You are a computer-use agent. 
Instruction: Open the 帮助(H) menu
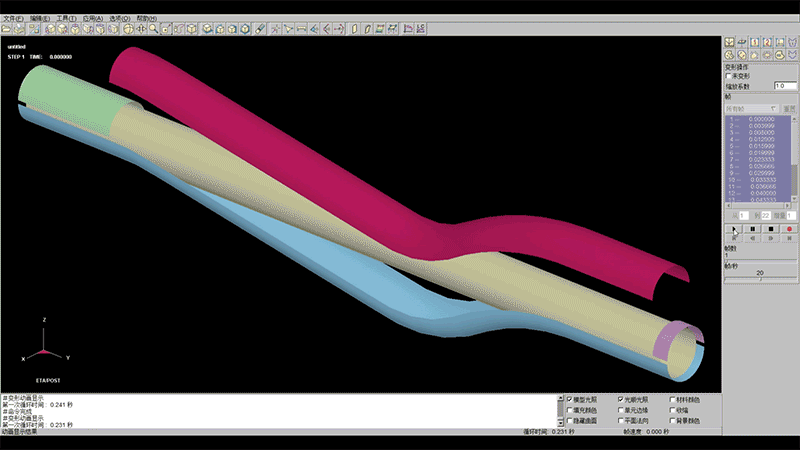pyautogui.click(x=146, y=18)
